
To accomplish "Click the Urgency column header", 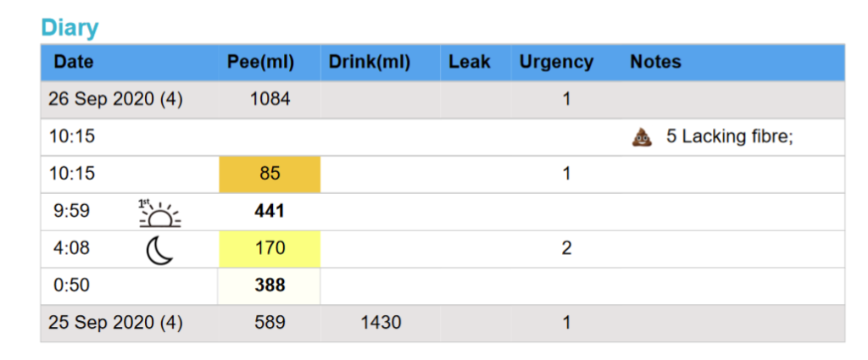I will tap(556, 62).
